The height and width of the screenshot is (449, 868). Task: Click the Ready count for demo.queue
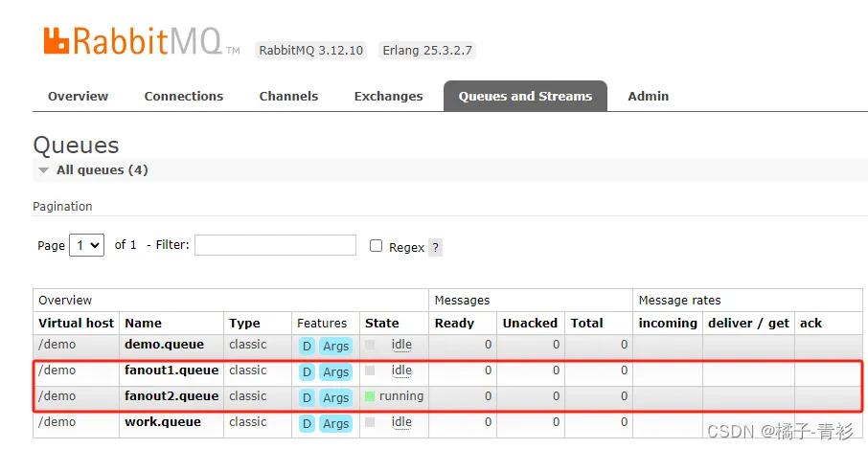point(489,345)
